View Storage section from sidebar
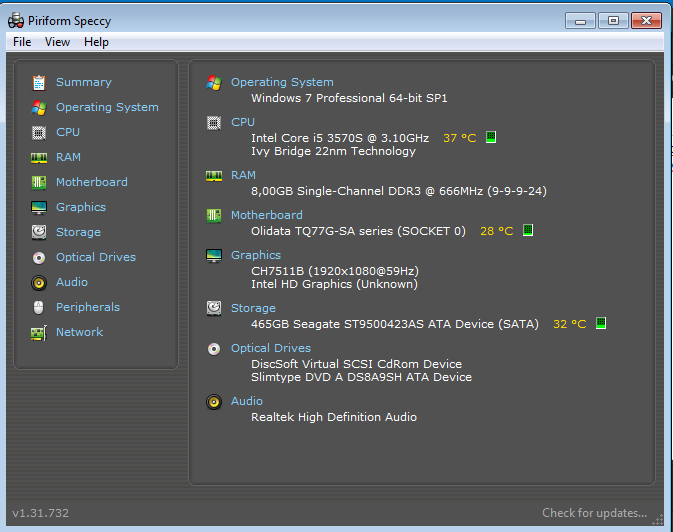 click(79, 232)
